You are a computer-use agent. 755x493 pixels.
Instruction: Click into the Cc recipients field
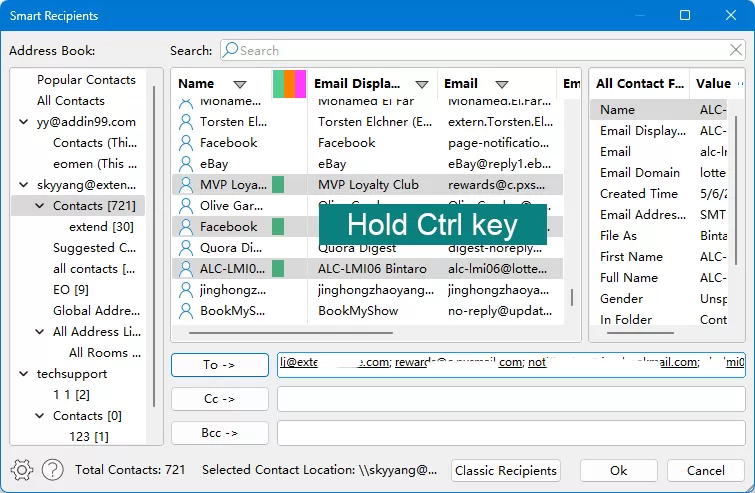tap(511, 399)
